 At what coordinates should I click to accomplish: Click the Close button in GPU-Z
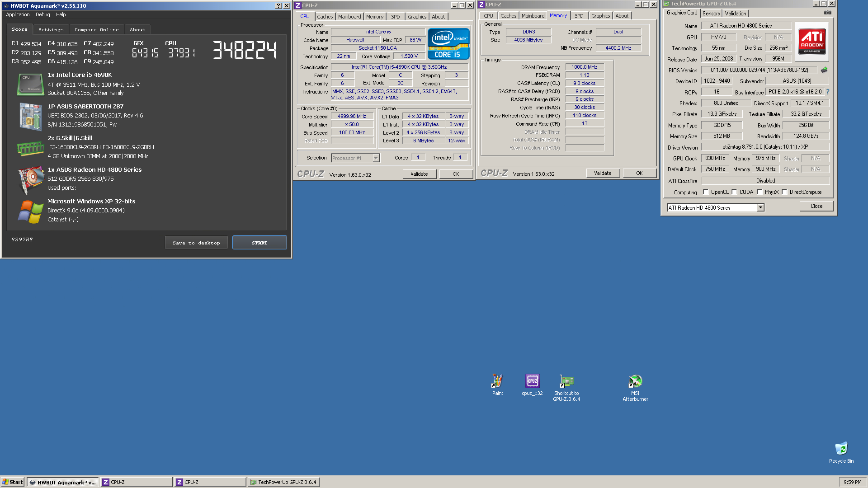point(816,206)
